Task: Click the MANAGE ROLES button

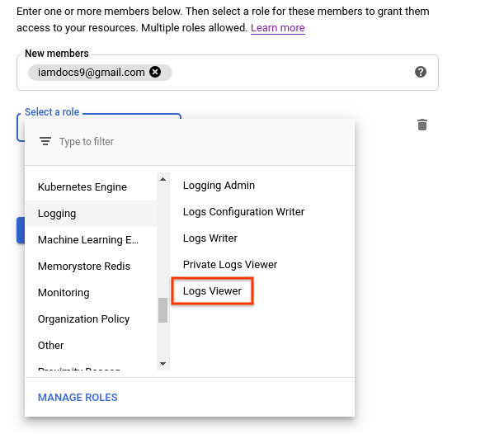Action: pyautogui.click(x=78, y=398)
